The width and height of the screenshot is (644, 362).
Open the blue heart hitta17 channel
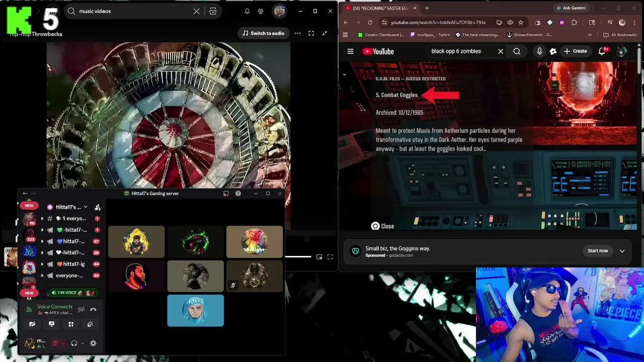(73, 241)
